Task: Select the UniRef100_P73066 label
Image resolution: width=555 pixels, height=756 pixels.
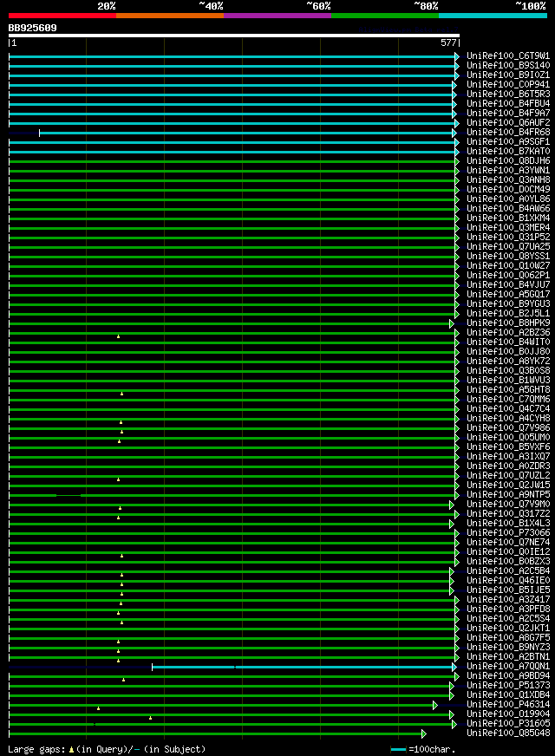Action: (508, 533)
